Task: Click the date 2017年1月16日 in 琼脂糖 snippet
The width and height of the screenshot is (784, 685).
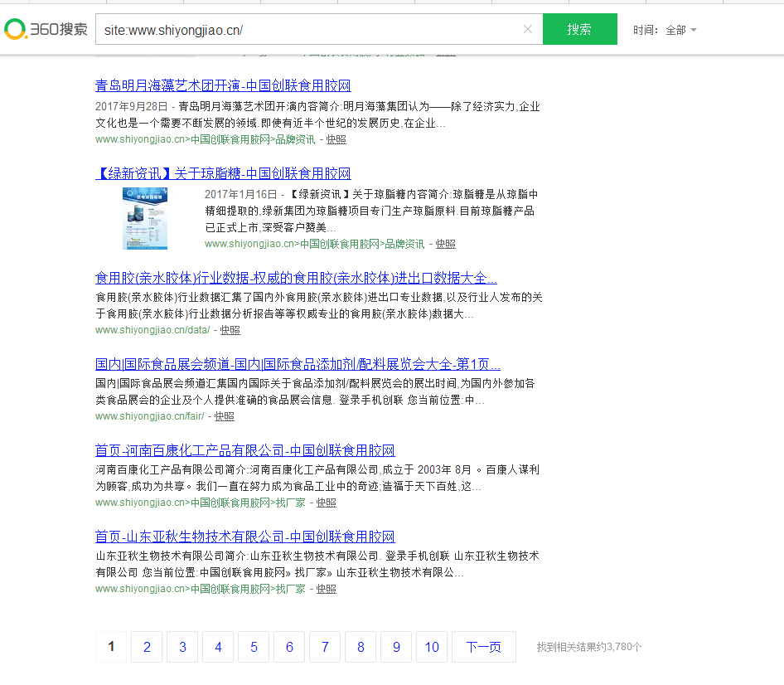Action: tap(240, 194)
